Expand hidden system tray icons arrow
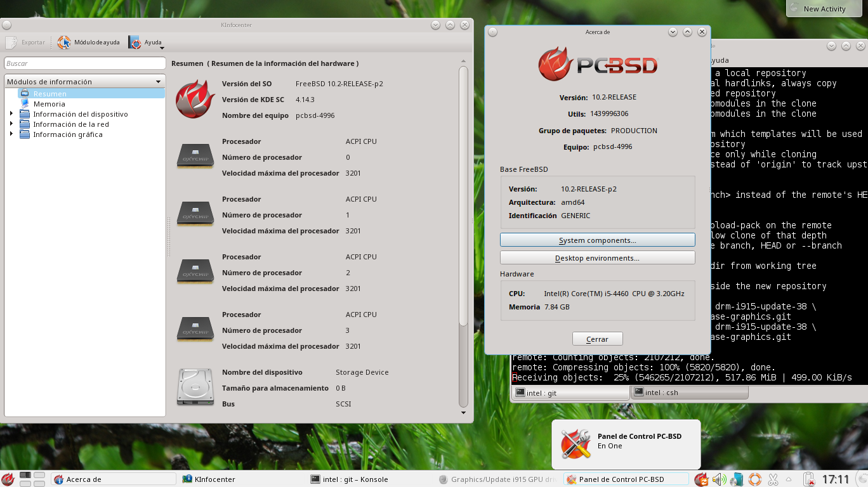The image size is (868, 487). coord(789,479)
